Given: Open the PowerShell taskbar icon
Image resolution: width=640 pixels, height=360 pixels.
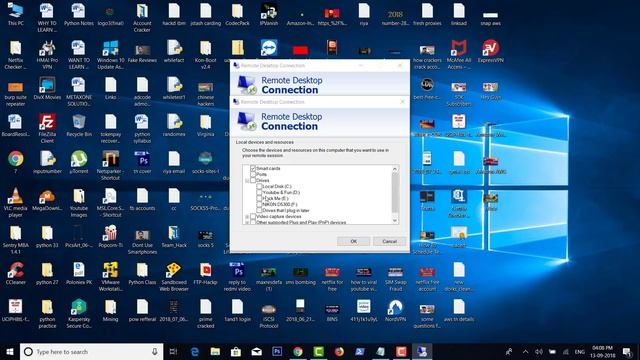Looking at the screenshot, I should point(360,351).
